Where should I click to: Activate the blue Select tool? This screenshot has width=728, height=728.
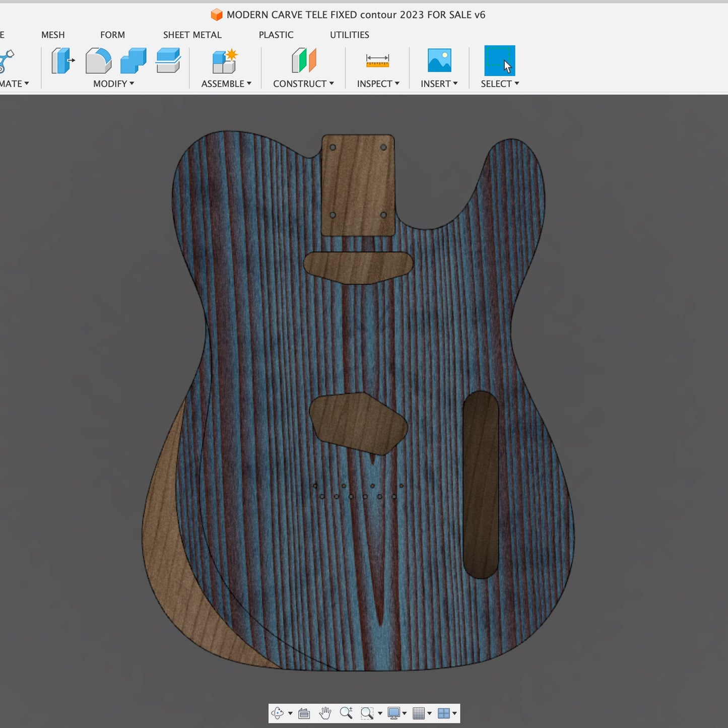(499, 61)
